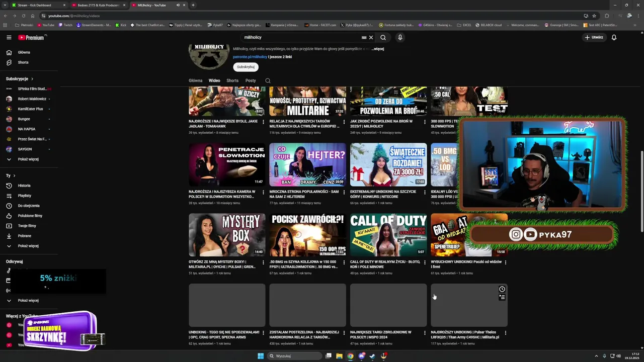Image resolution: width=644 pixels, height=362 pixels.
Task: Play the POCISK ZAWRÓCIŁ video thumbnail
Action: click(x=307, y=235)
